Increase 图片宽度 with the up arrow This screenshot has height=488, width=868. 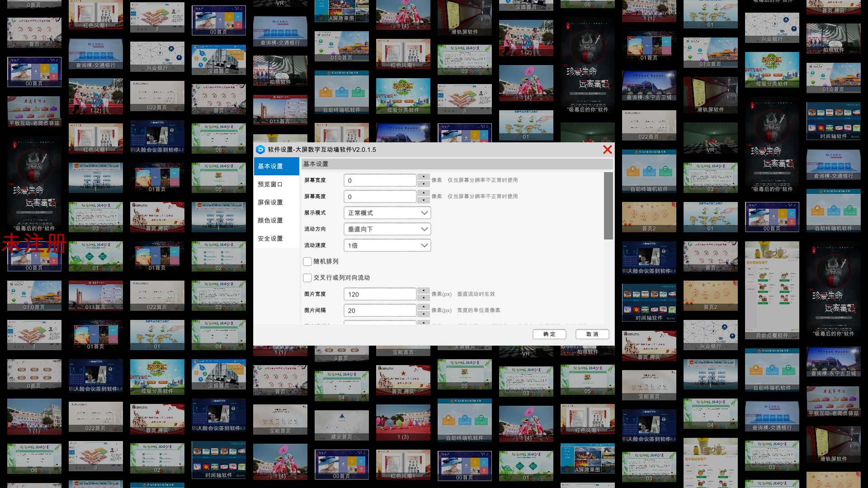point(424,291)
